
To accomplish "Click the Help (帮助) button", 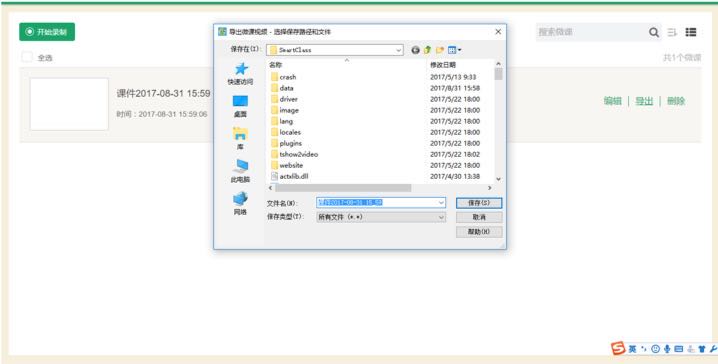I will coord(479,232).
